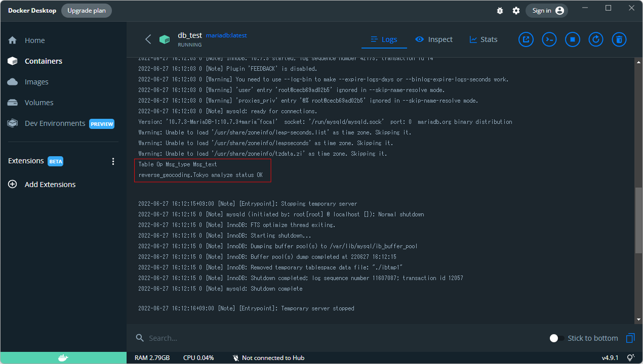Click the Docker whale status icon
Screen dimensions: 643x364
pyautogui.click(x=63, y=358)
